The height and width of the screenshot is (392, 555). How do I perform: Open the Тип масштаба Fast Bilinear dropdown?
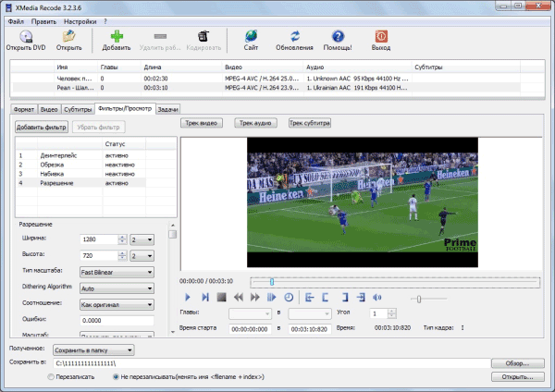(116, 272)
